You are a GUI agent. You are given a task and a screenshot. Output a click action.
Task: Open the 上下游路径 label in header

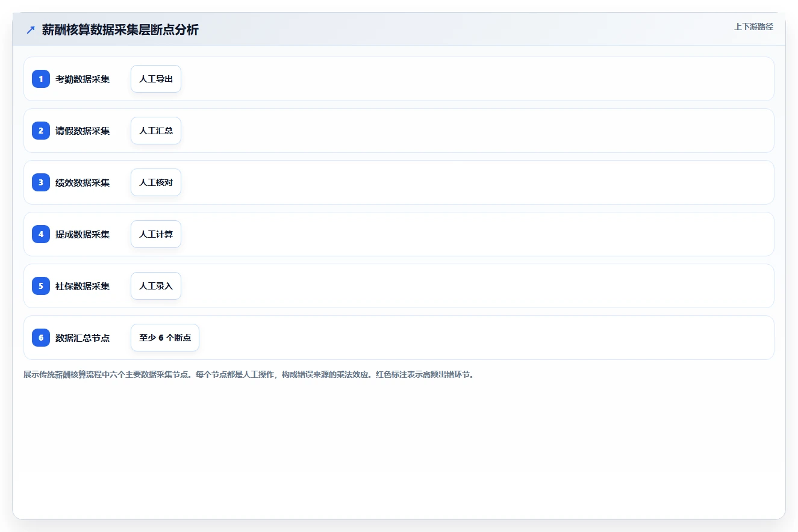coord(753,26)
